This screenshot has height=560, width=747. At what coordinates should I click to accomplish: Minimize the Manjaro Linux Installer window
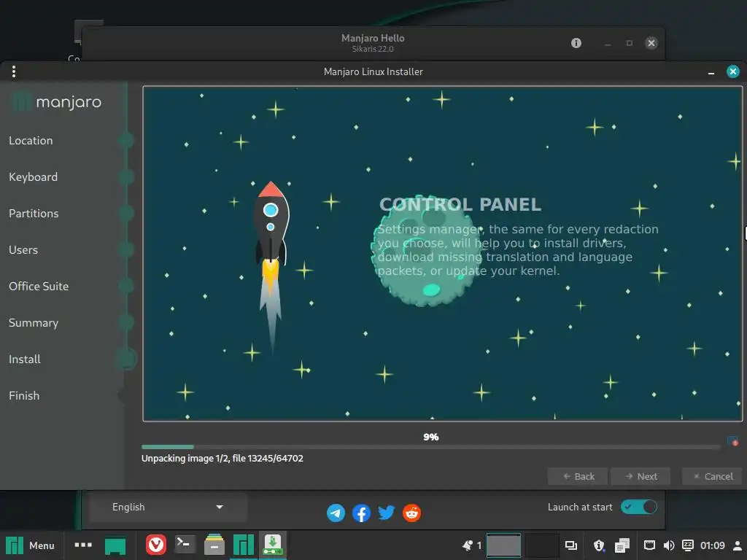coord(711,72)
